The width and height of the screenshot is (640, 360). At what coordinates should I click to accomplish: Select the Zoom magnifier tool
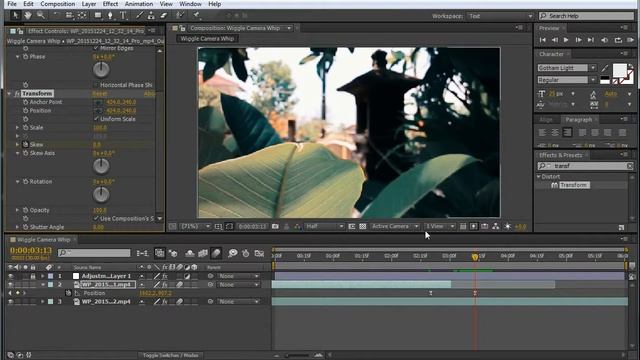41,16
